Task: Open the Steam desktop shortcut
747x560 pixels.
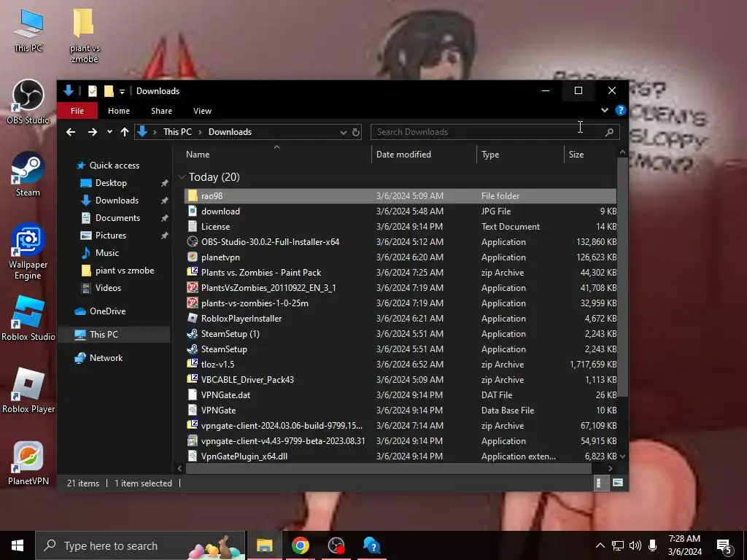Action: pyautogui.click(x=28, y=174)
